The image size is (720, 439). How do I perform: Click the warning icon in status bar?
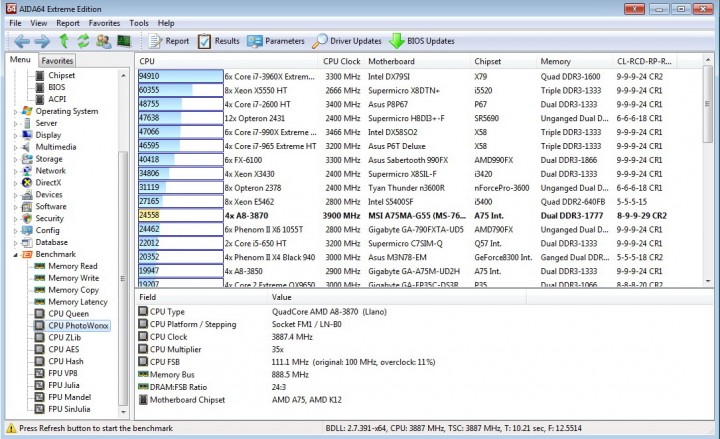tap(11, 428)
